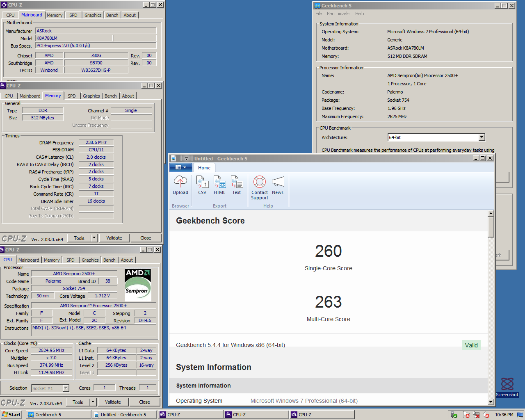The width and height of the screenshot is (525, 420).
Task: Click the volume tray icon
Action: pyautogui.click(x=486, y=415)
